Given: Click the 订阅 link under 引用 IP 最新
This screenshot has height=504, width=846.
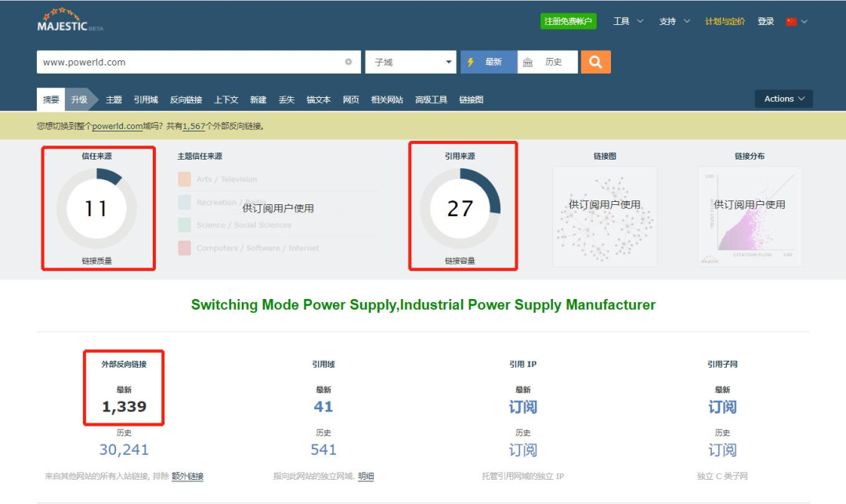Looking at the screenshot, I should (x=522, y=407).
